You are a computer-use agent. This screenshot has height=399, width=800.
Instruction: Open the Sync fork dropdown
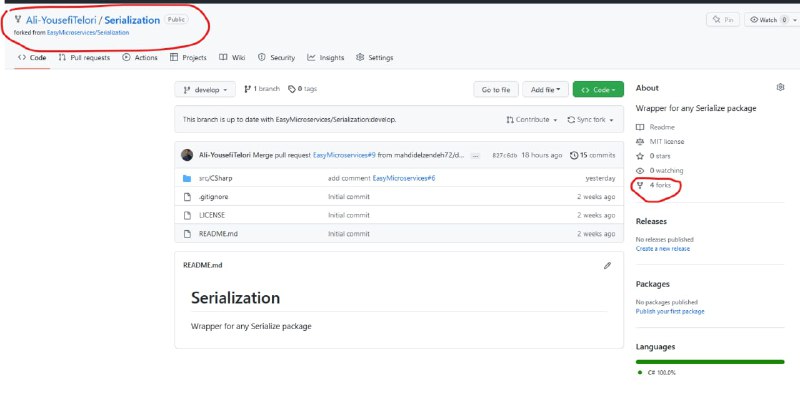pos(590,119)
